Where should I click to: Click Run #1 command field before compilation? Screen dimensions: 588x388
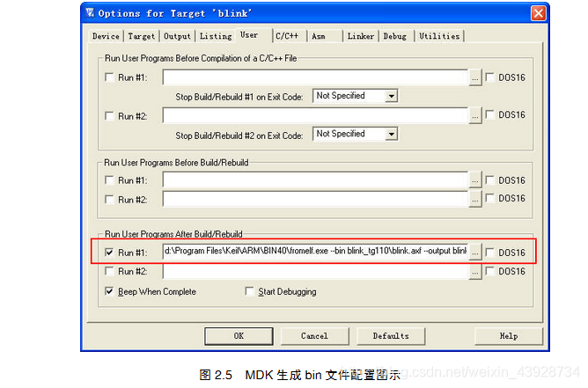315,77
